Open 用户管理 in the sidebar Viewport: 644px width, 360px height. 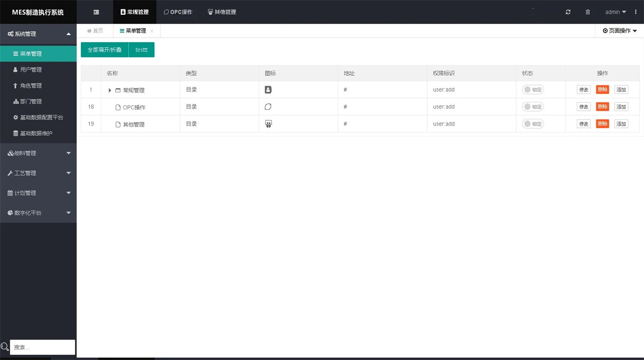(38, 70)
